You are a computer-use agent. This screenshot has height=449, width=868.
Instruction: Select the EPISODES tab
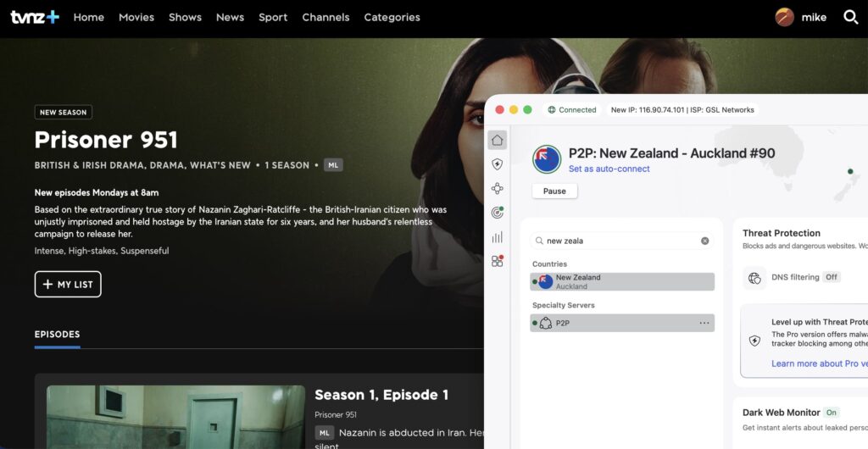coord(57,335)
